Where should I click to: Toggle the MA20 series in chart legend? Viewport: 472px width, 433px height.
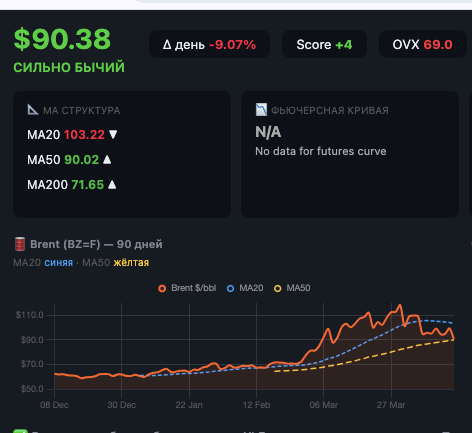pyautogui.click(x=245, y=288)
